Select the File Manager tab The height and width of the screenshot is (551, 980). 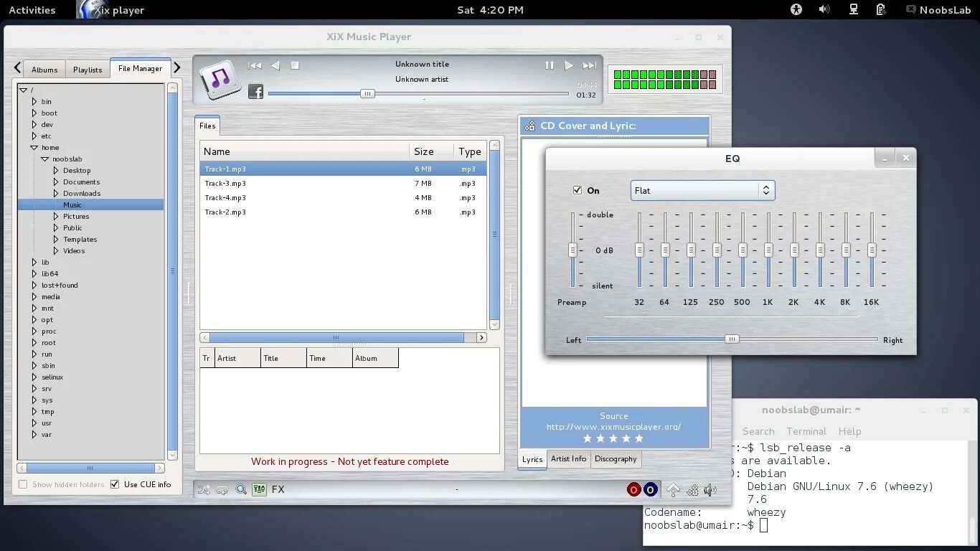[x=140, y=68]
